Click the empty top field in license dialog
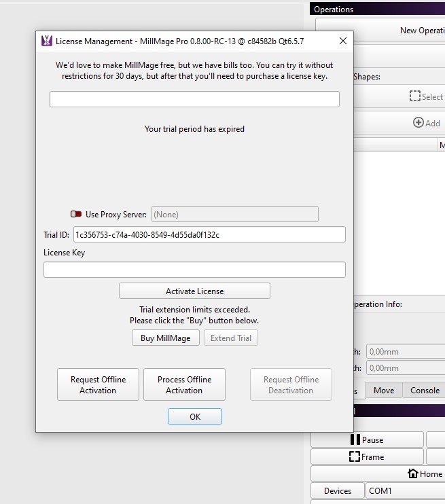445x504 pixels. (194, 99)
